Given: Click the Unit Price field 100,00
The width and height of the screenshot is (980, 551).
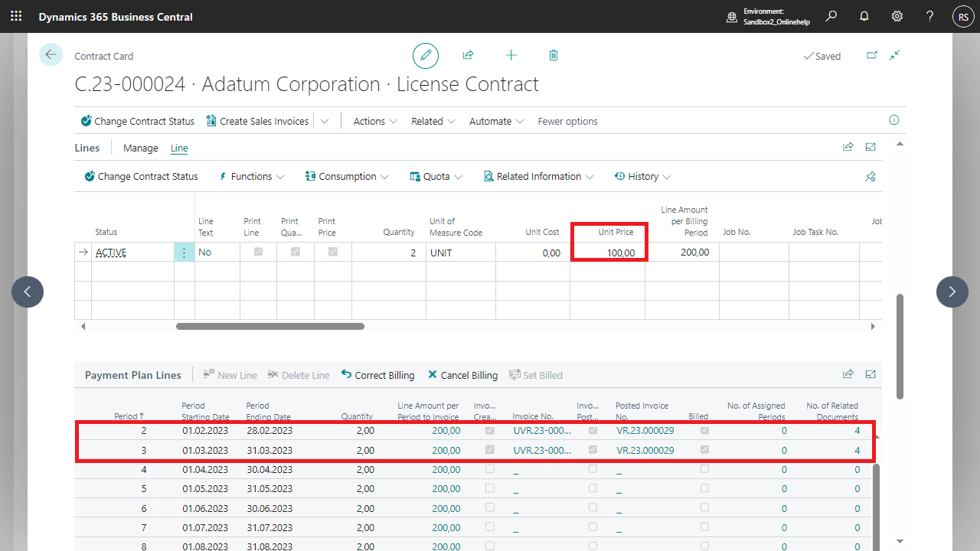Looking at the screenshot, I should (608, 253).
